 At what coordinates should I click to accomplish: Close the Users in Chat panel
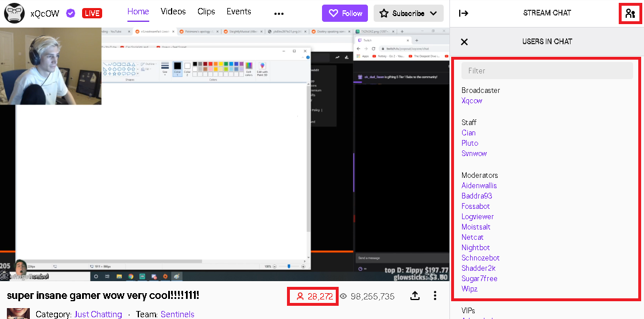pos(464,41)
